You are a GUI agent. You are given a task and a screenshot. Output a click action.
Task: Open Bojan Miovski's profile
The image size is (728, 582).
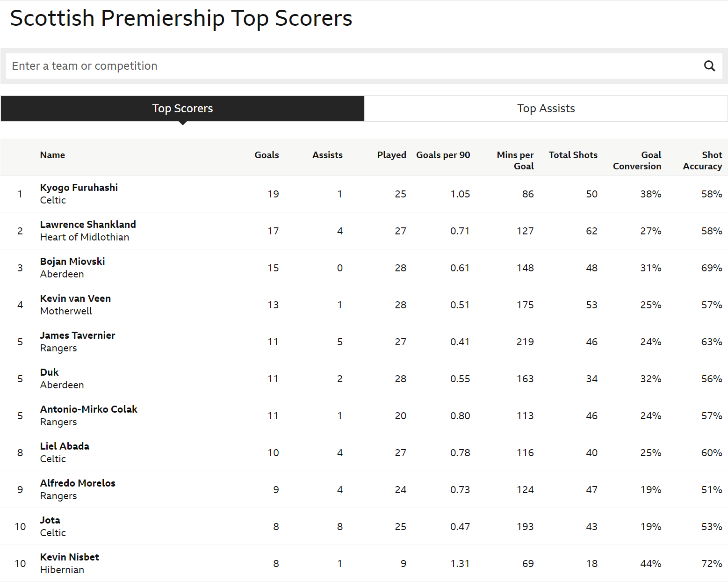click(x=72, y=261)
